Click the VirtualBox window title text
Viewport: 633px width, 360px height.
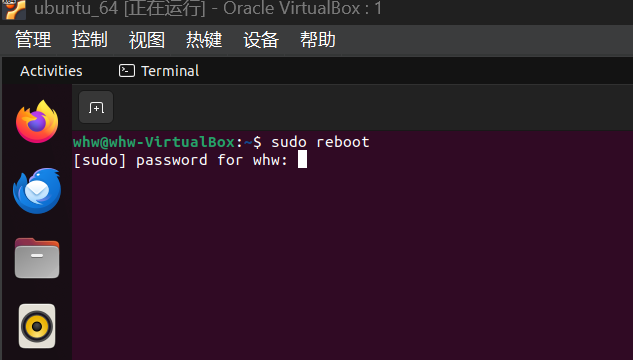[208, 9]
